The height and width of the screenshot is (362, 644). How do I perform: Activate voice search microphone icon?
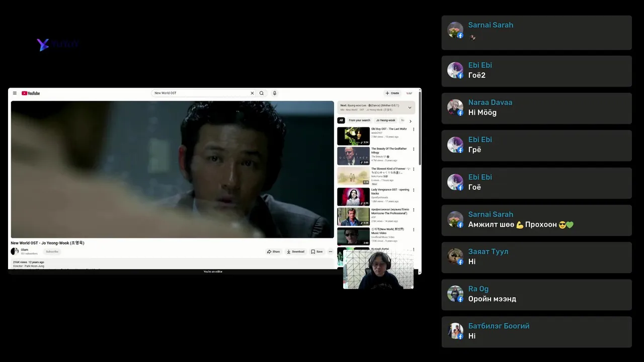(x=275, y=93)
